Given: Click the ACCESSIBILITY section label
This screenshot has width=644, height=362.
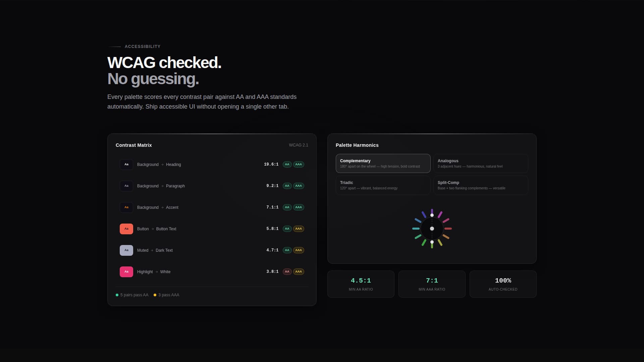Looking at the screenshot, I should click(x=143, y=47).
